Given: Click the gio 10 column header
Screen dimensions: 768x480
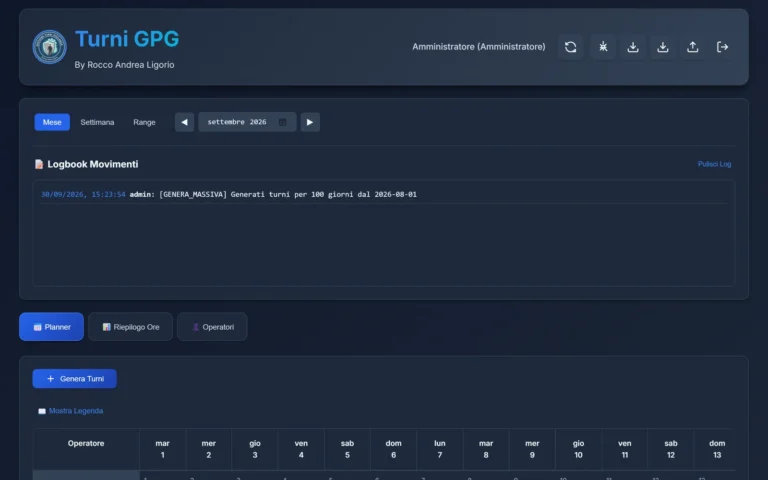Looking at the screenshot, I should coord(578,449).
